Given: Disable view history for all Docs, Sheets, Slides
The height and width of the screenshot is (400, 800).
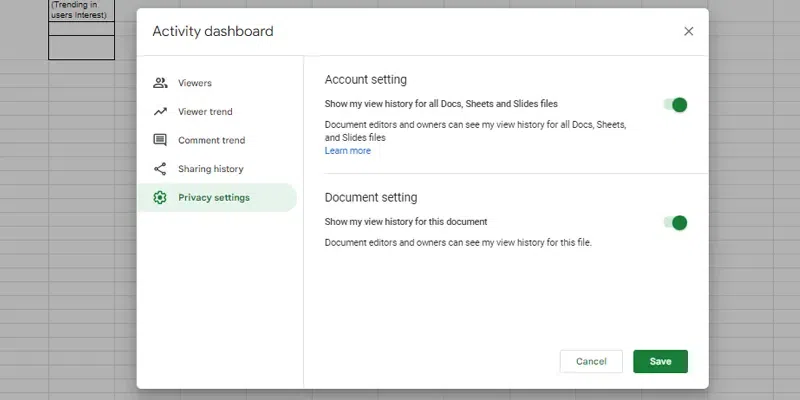Looking at the screenshot, I should coord(676,104).
